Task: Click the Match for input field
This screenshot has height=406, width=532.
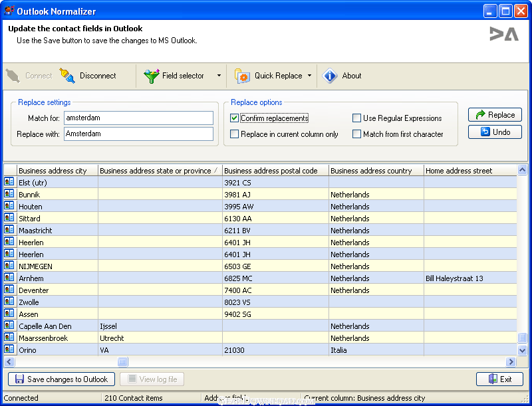Action: pyautogui.click(x=138, y=118)
